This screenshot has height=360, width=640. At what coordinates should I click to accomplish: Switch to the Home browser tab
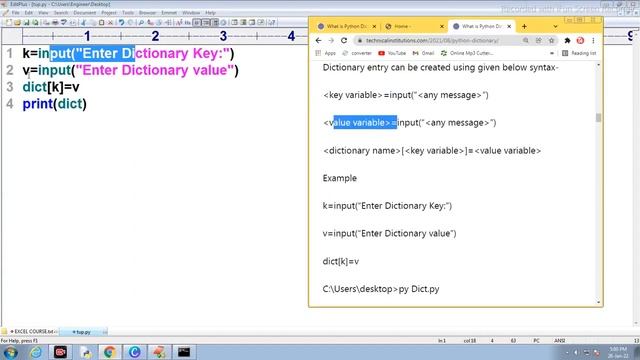click(414, 27)
